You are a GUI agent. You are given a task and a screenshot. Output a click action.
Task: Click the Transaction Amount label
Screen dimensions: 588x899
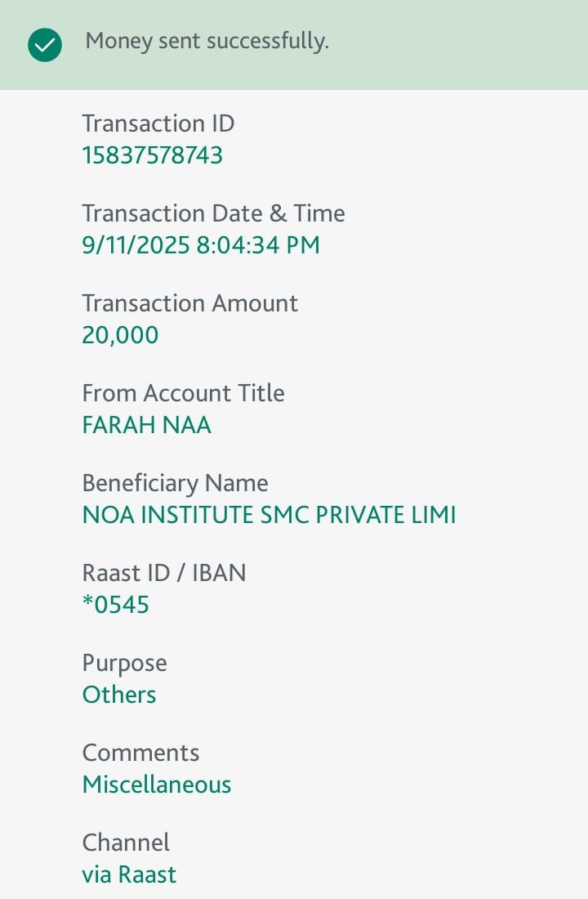(x=189, y=303)
